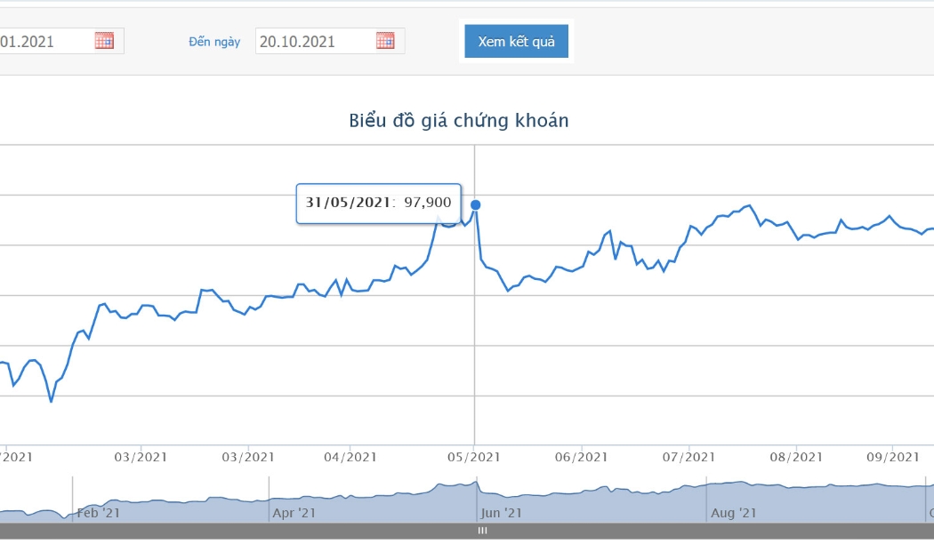Click the Jun '21 navigator label

(x=501, y=513)
